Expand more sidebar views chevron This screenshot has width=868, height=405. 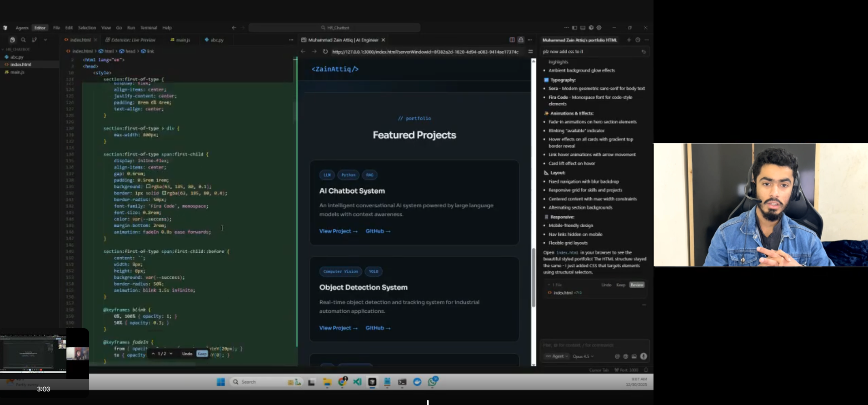point(45,40)
